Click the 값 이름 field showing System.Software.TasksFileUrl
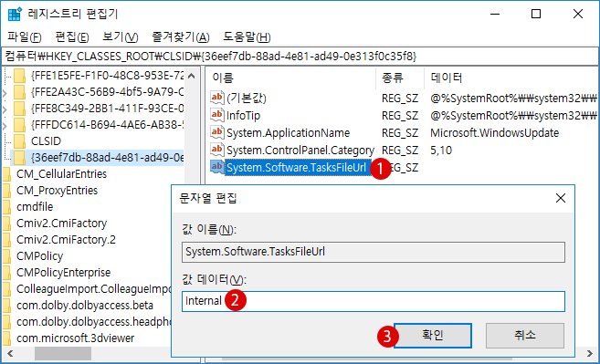This screenshot has width=600, height=364. (374, 252)
